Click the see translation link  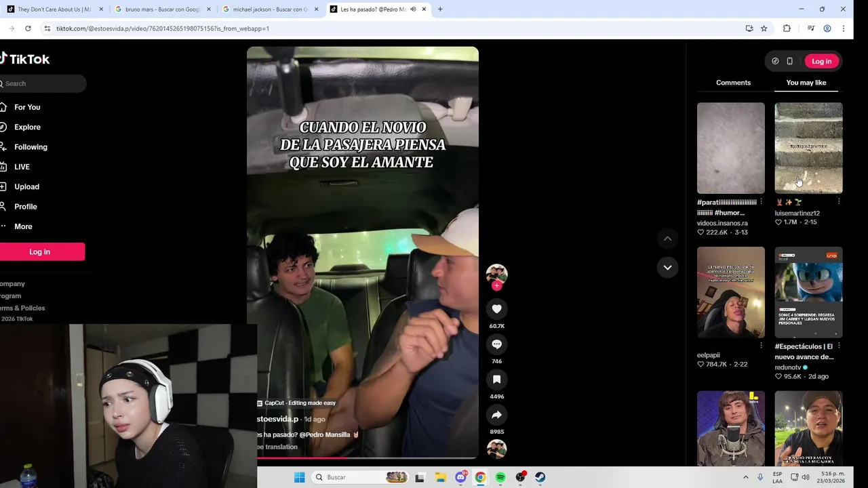tap(277, 447)
